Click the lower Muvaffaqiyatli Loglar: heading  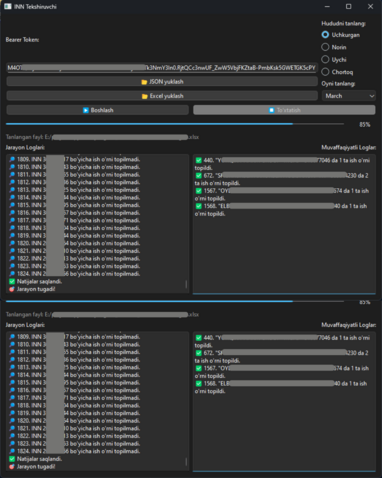[349, 325]
